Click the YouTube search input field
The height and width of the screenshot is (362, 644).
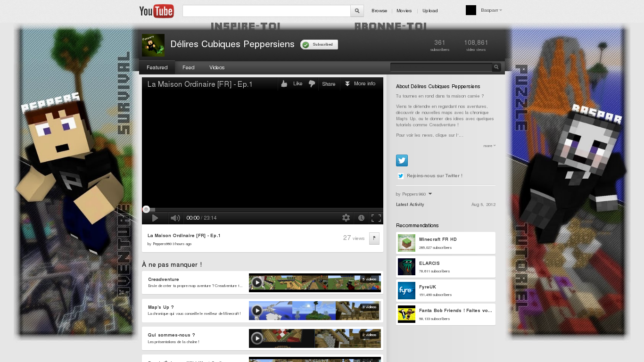pyautogui.click(x=266, y=11)
